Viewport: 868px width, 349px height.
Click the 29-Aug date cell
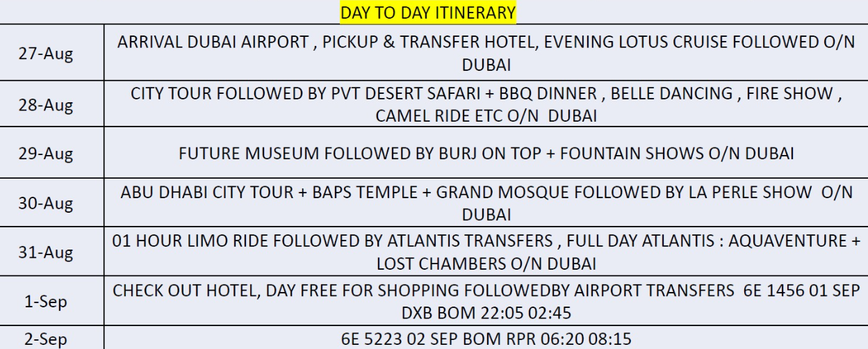(x=52, y=152)
